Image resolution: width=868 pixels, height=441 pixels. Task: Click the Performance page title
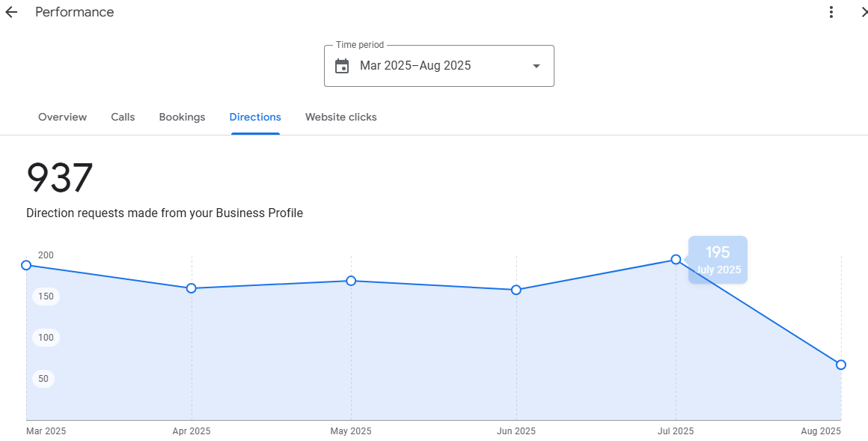(75, 12)
